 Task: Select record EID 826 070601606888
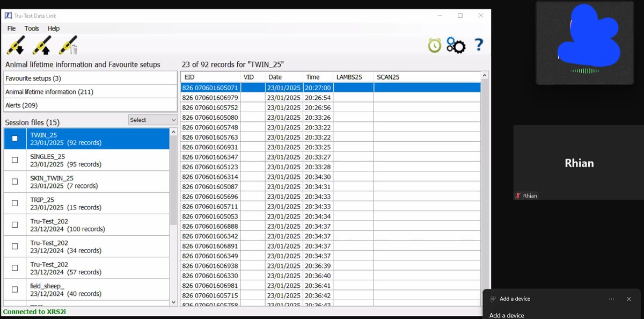pyautogui.click(x=331, y=226)
